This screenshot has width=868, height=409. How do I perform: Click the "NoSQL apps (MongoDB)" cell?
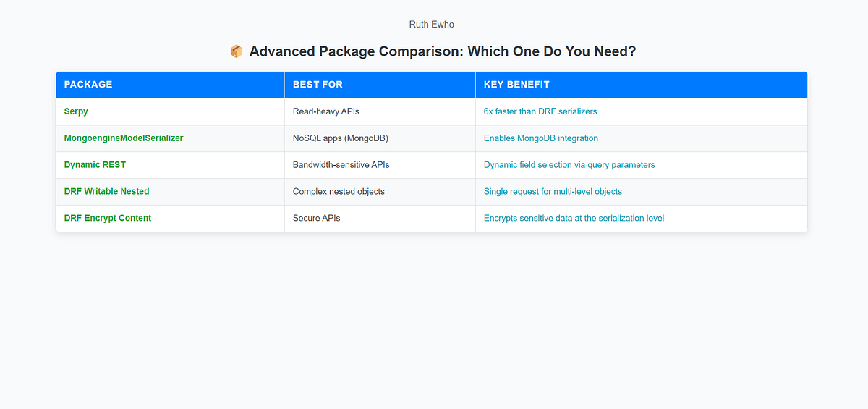pyautogui.click(x=341, y=138)
